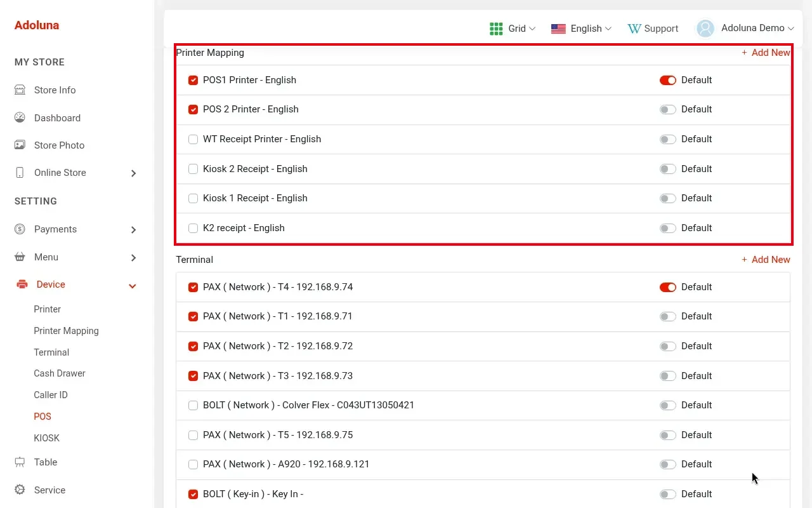Click the Online Store phone icon

coord(20,173)
